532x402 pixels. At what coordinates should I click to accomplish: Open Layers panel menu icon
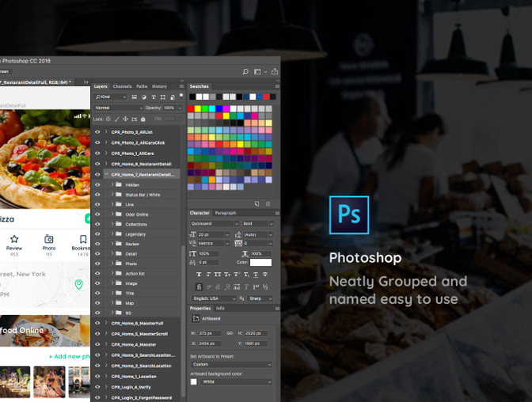point(181,86)
